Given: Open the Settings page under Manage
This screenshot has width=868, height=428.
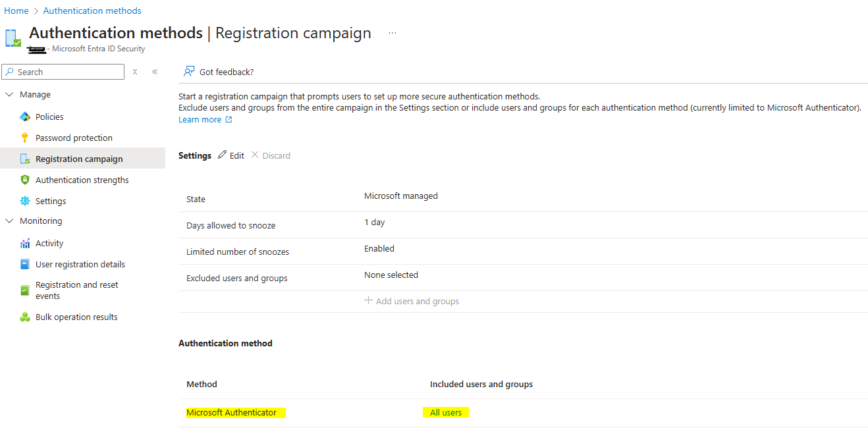Looking at the screenshot, I should (51, 200).
